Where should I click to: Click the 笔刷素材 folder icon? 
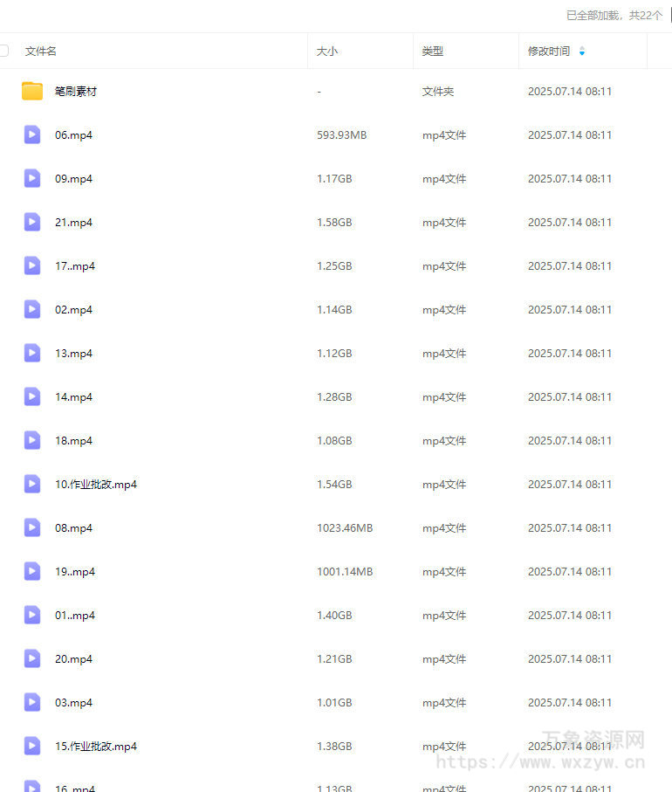tap(32, 91)
